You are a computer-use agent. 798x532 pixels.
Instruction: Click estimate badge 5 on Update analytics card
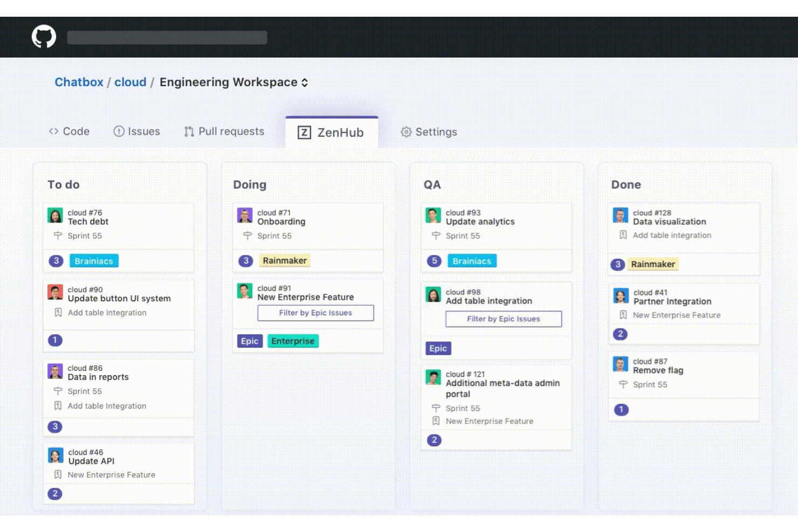434,261
